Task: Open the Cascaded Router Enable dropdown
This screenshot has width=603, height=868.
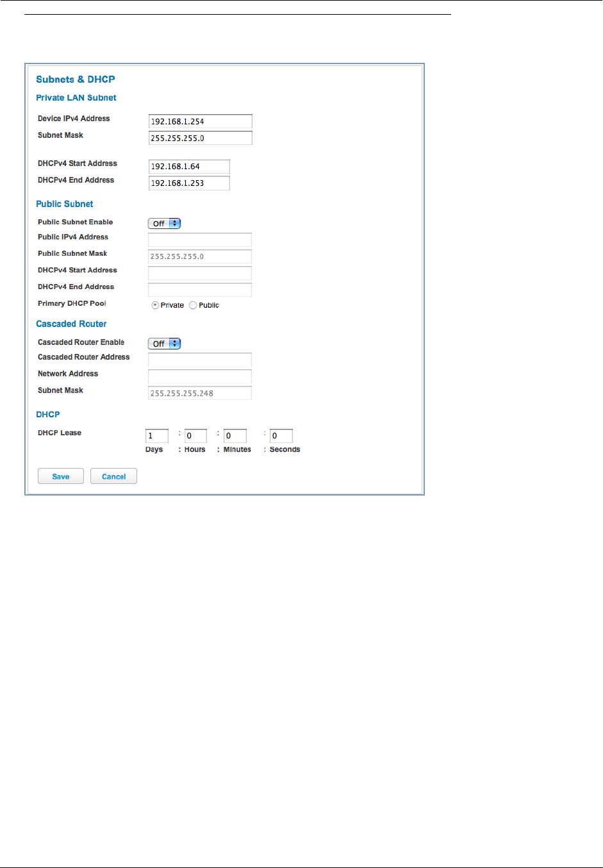Action: 165,344
